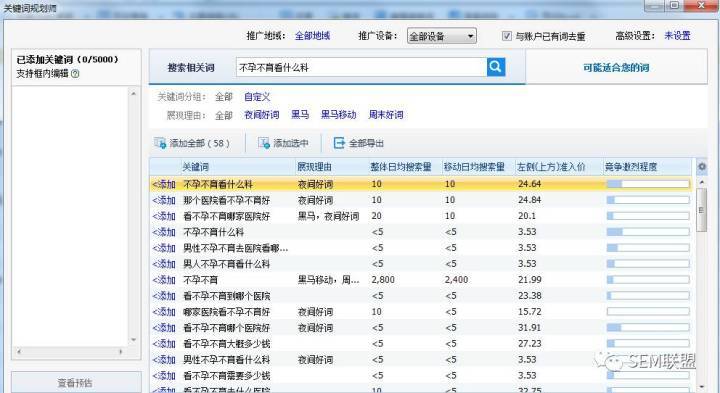Click <添加 for 不孕不育 keyword row
The width and height of the screenshot is (720, 393).
164,280
